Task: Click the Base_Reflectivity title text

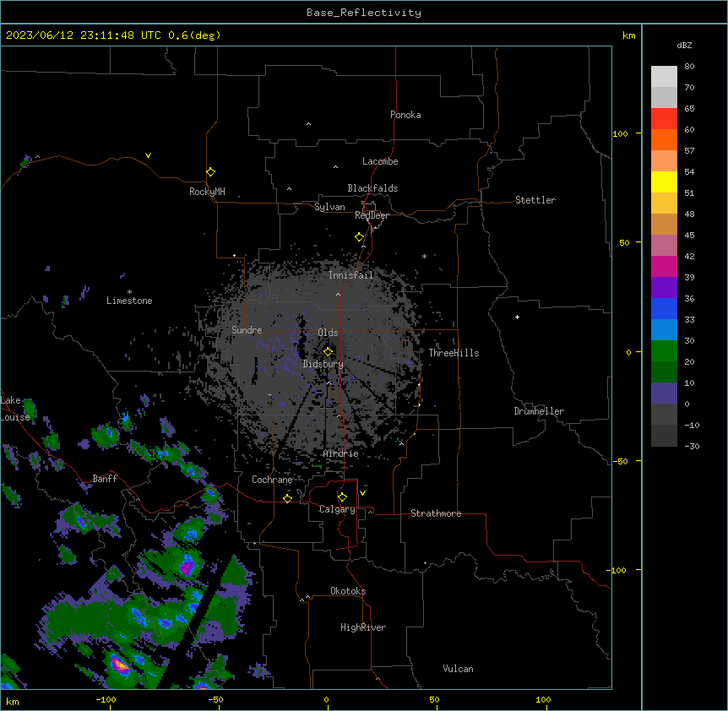Action: [x=364, y=13]
